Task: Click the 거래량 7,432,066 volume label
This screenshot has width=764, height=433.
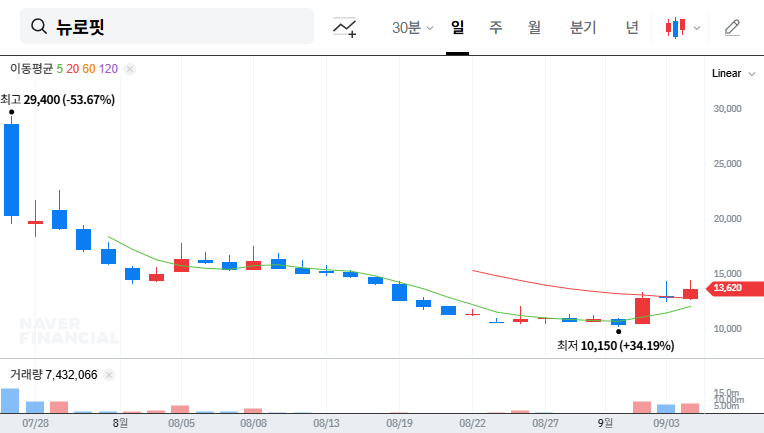Action: coord(54,375)
